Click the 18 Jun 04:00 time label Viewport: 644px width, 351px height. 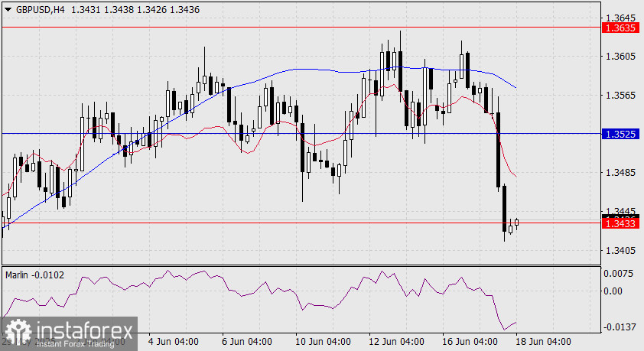click(543, 342)
